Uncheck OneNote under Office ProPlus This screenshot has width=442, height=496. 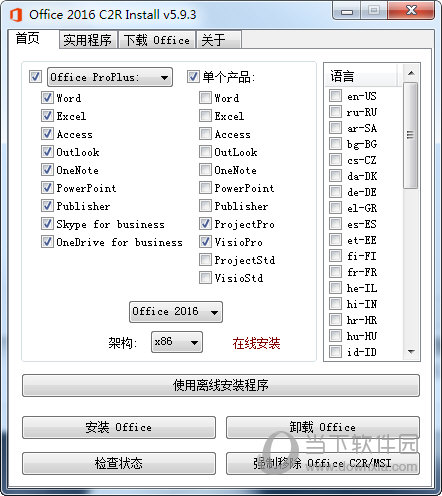click(47, 169)
